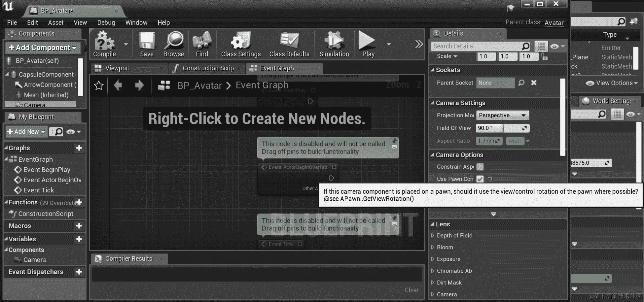
Task: Open the Asset menu
Action: coord(55,22)
